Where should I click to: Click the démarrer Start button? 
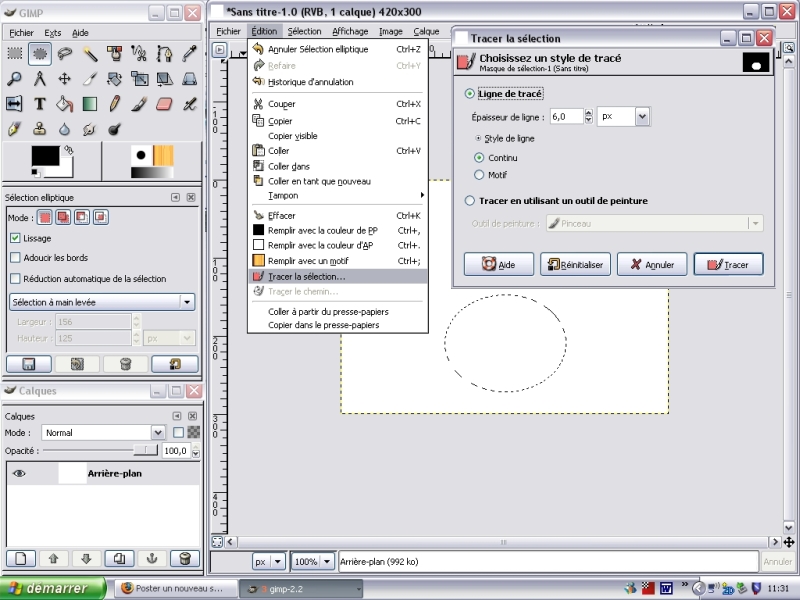coord(53,588)
